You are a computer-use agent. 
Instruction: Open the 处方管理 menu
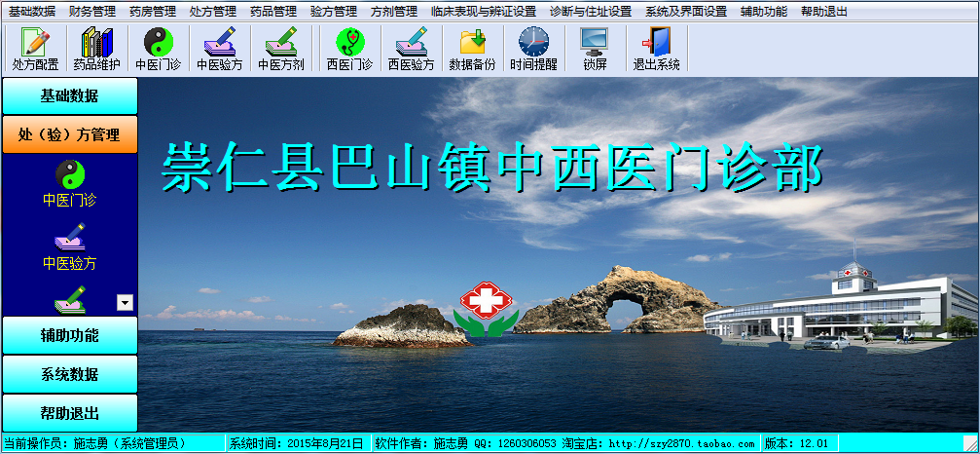tap(212, 12)
